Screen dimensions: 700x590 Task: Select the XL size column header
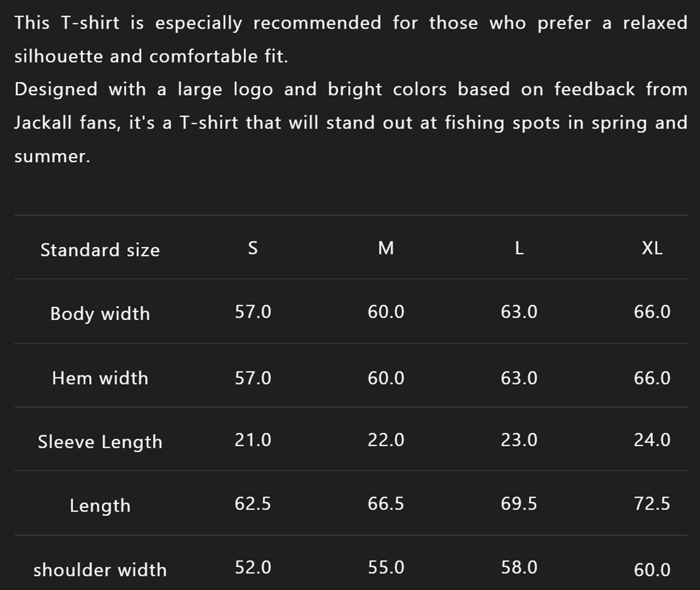coord(652,248)
